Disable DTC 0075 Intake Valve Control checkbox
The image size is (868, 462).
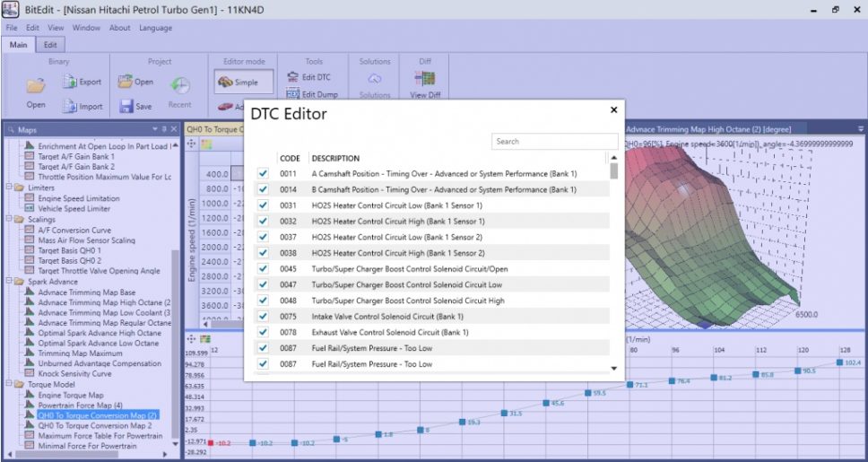[263, 316]
